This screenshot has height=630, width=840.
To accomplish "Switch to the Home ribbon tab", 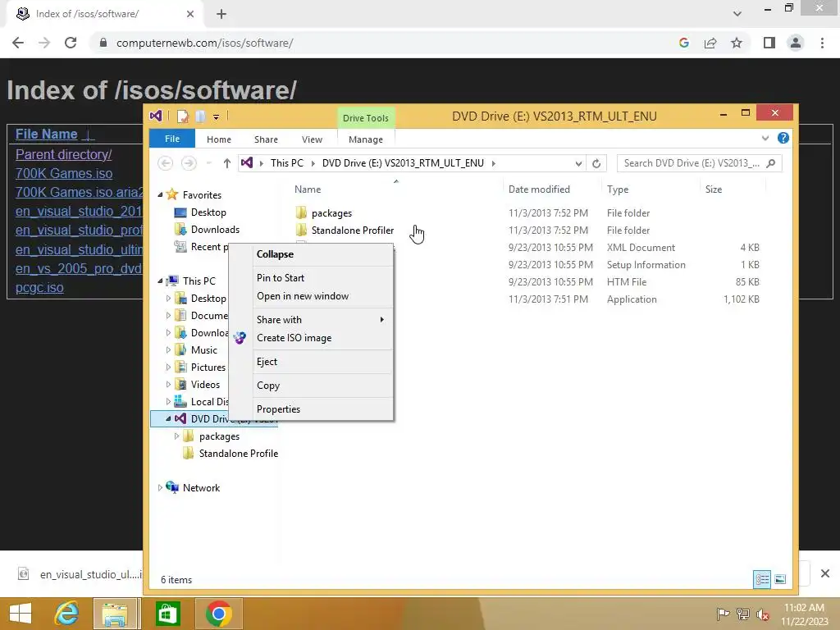I will pyautogui.click(x=218, y=139).
